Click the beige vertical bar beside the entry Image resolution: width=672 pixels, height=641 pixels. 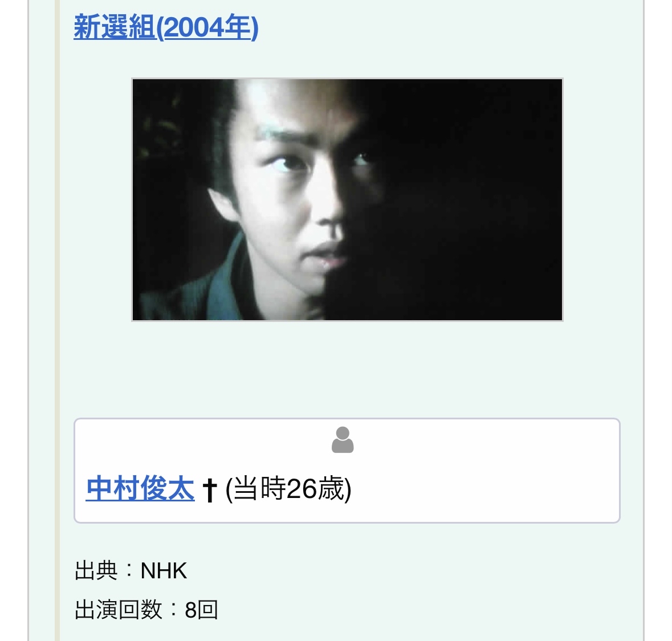pyautogui.click(x=57, y=320)
